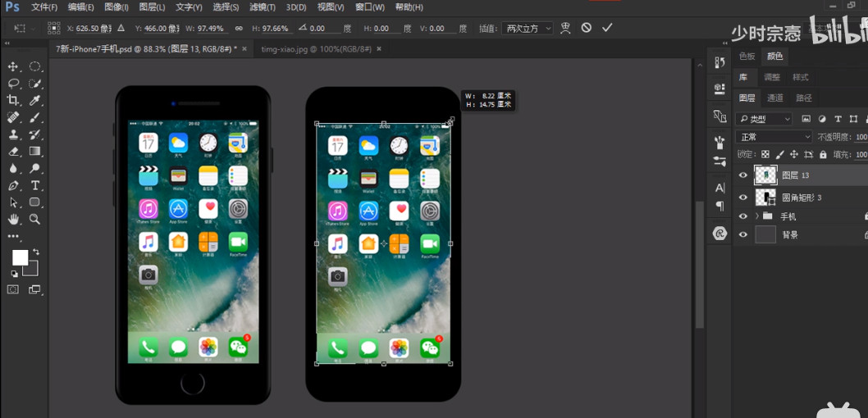Select the History Brush tool
This screenshot has height=418, width=868.
tap(35, 134)
